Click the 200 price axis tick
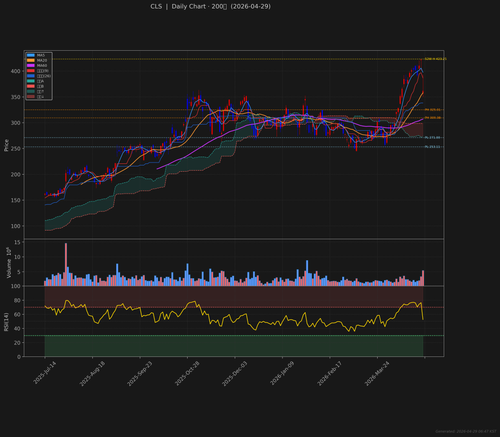This screenshot has width=500, height=437. click(x=16, y=174)
